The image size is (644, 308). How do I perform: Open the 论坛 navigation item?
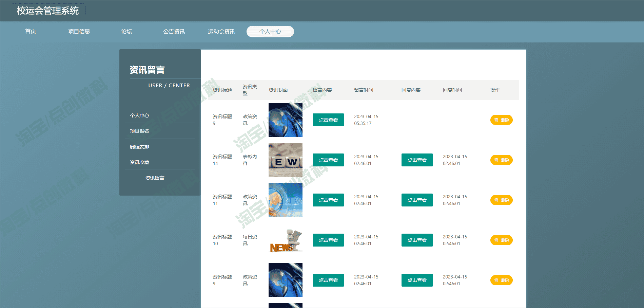tap(126, 32)
